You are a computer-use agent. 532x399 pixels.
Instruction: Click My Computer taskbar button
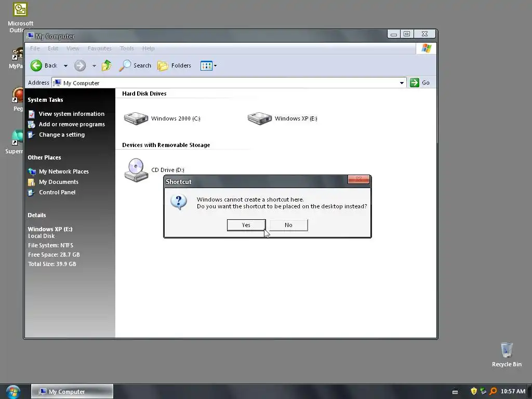(x=72, y=392)
